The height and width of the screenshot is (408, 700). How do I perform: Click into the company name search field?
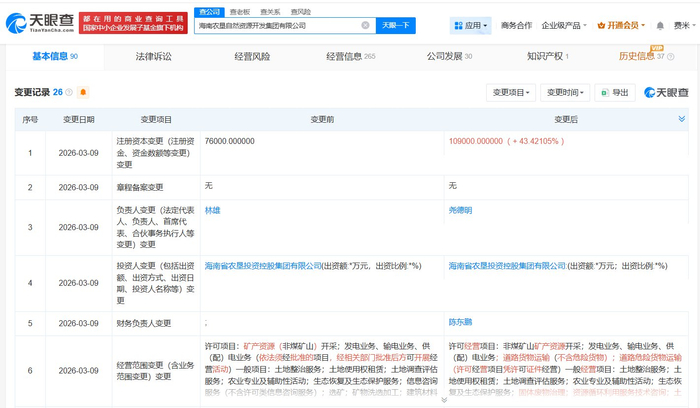tap(280, 25)
